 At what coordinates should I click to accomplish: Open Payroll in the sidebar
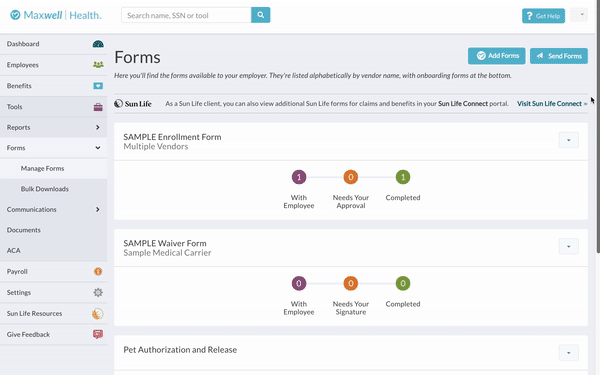point(53,272)
